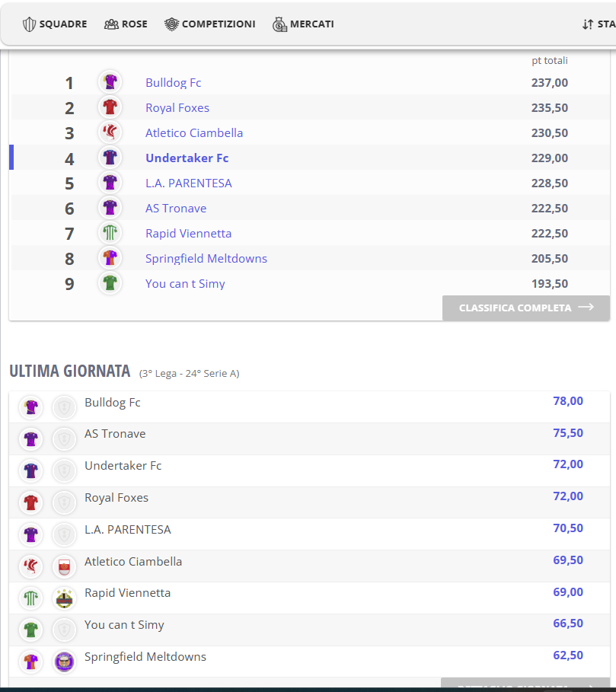This screenshot has width=616, height=692.
Task: Open Springfield Meltdowns link in standings
Action: (206, 259)
